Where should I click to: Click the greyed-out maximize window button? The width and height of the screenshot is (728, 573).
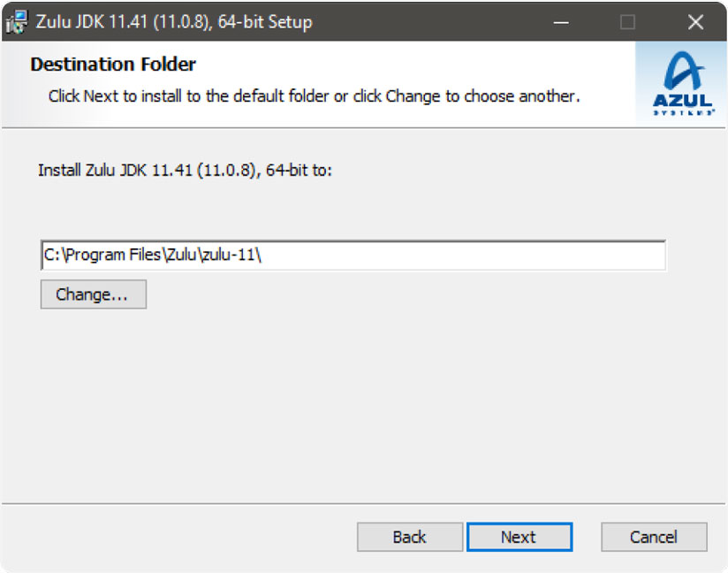(627, 22)
